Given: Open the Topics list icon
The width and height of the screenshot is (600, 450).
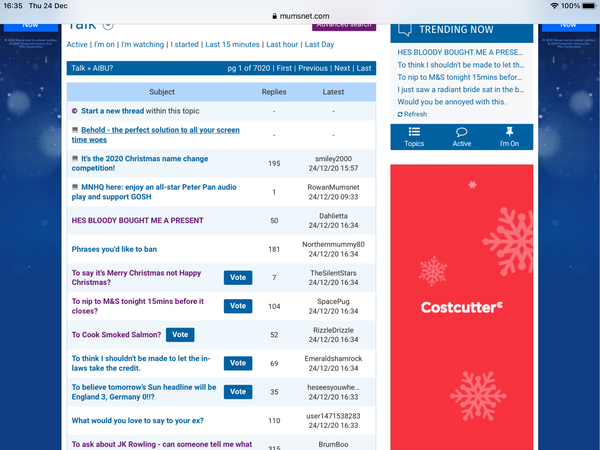Looking at the screenshot, I should click(414, 132).
